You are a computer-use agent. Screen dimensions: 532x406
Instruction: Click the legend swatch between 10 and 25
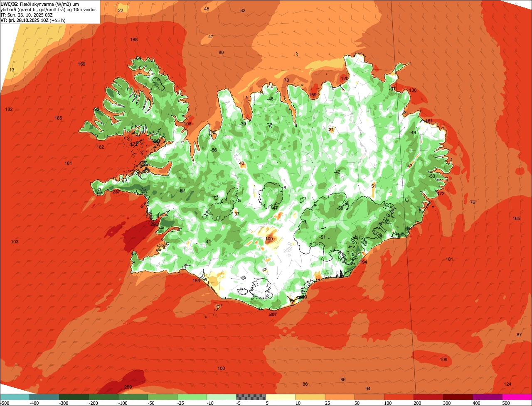(x=310, y=397)
